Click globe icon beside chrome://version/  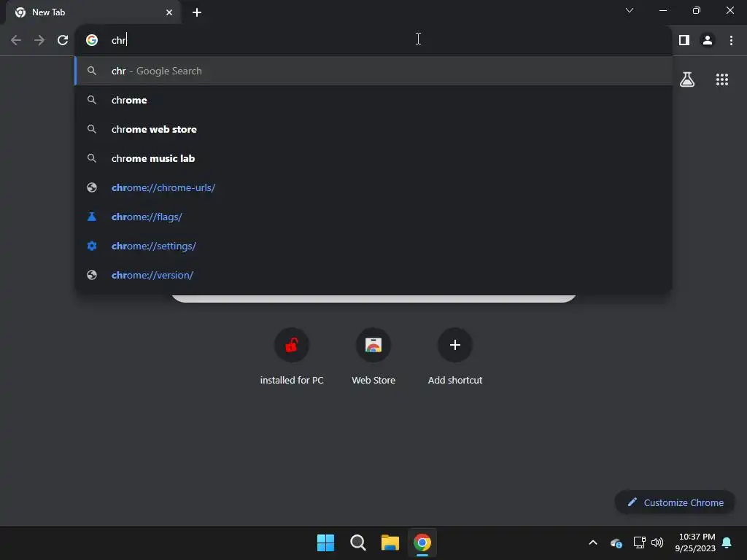pos(92,275)
